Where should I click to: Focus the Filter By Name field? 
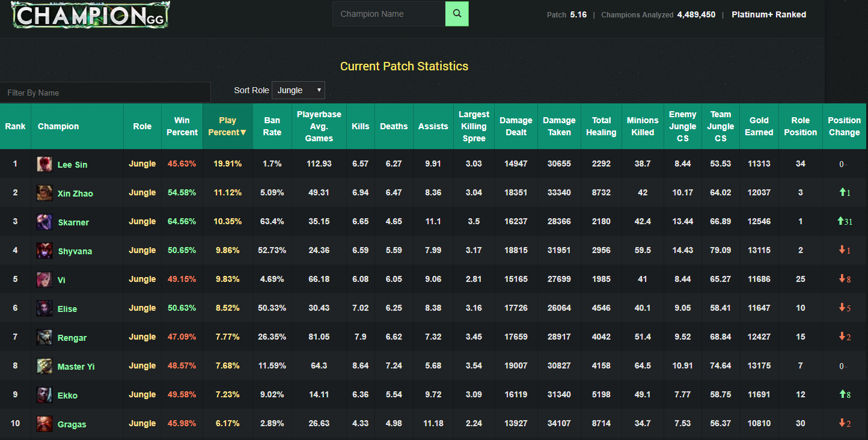click(105, 93)
